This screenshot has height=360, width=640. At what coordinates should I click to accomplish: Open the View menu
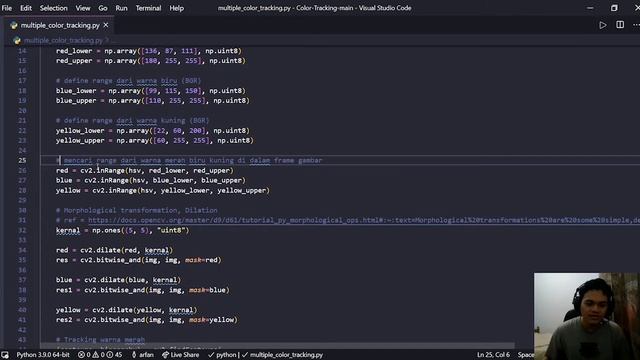(x=82, y=8)
